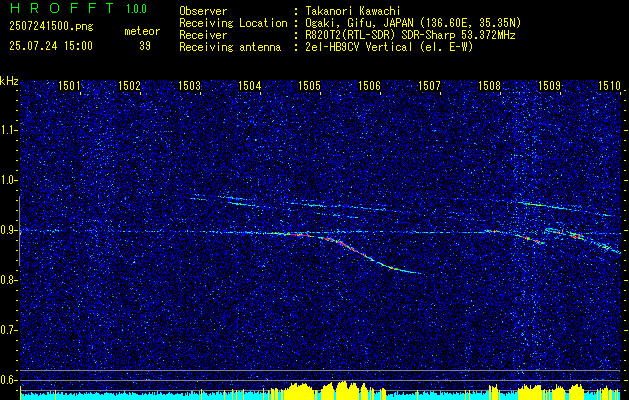
Task: Click the 0.7 frequency axis label
Action: tap(9, 330)
